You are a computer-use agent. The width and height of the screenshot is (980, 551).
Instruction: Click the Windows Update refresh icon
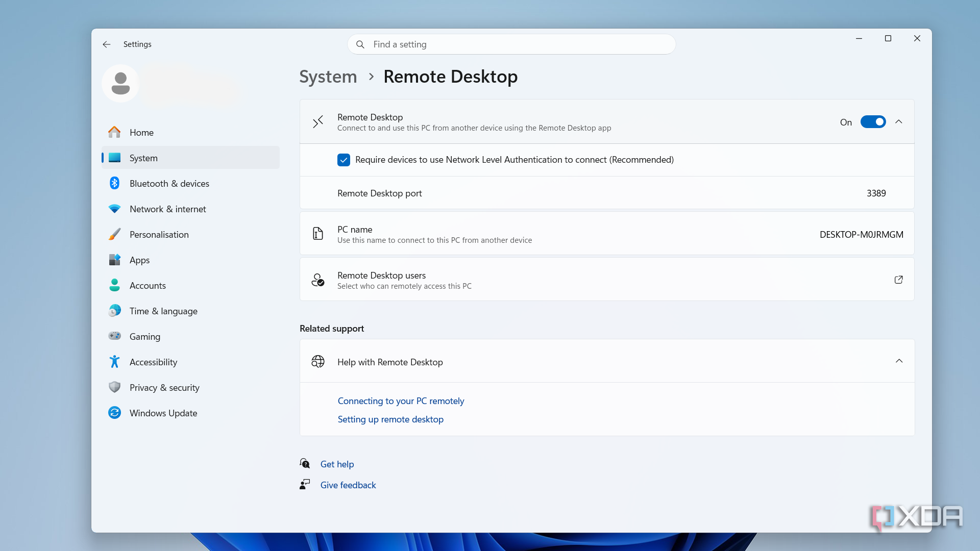114,413
